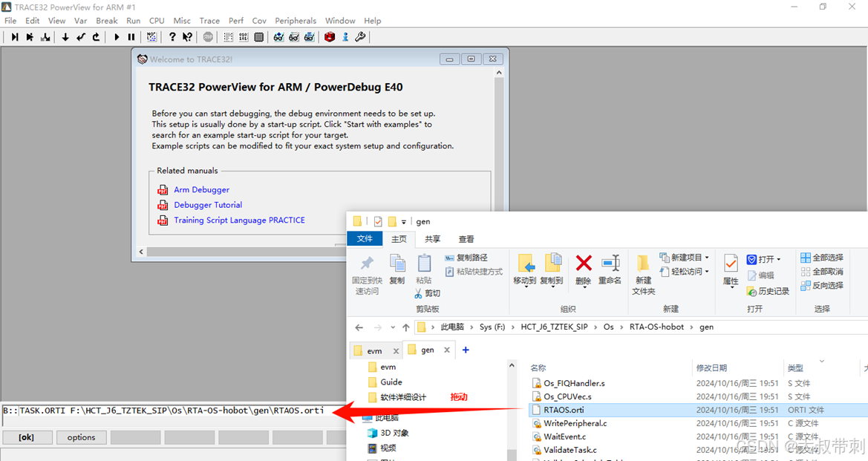868x461 pixels.
Task: Click the wrench setup icon
Action: coord(360,37)
